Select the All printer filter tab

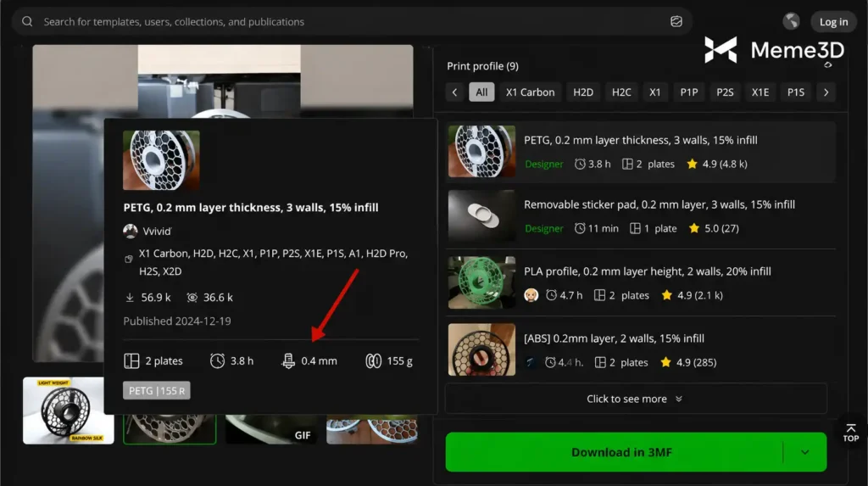[x=481, y=92]
